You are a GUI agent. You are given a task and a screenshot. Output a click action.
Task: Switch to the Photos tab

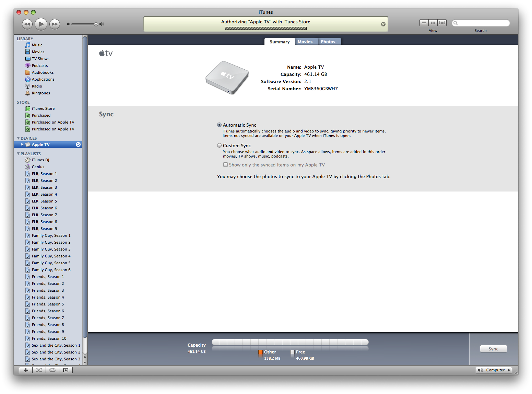tap(328, 42)
